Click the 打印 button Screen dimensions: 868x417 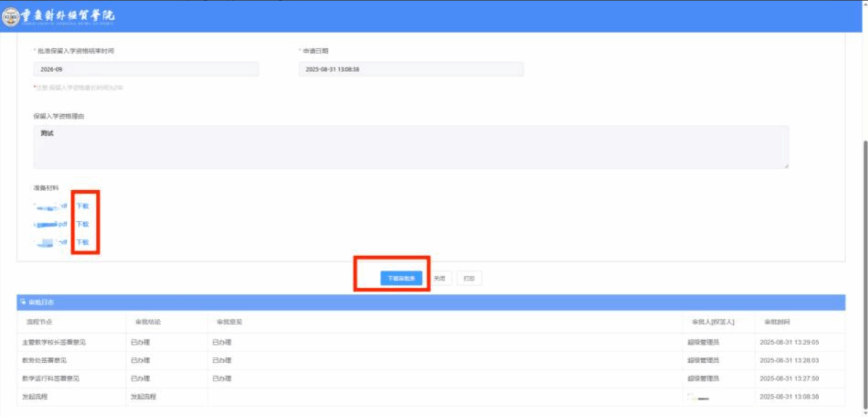tap(469, 278)
